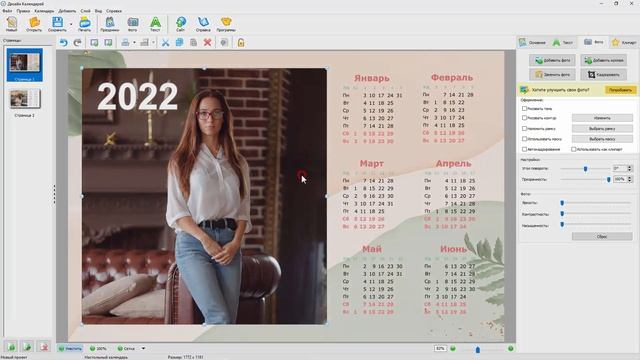Click the orange lock icon
The width and height of the screenshot is (640, 360).
point(241,42)
